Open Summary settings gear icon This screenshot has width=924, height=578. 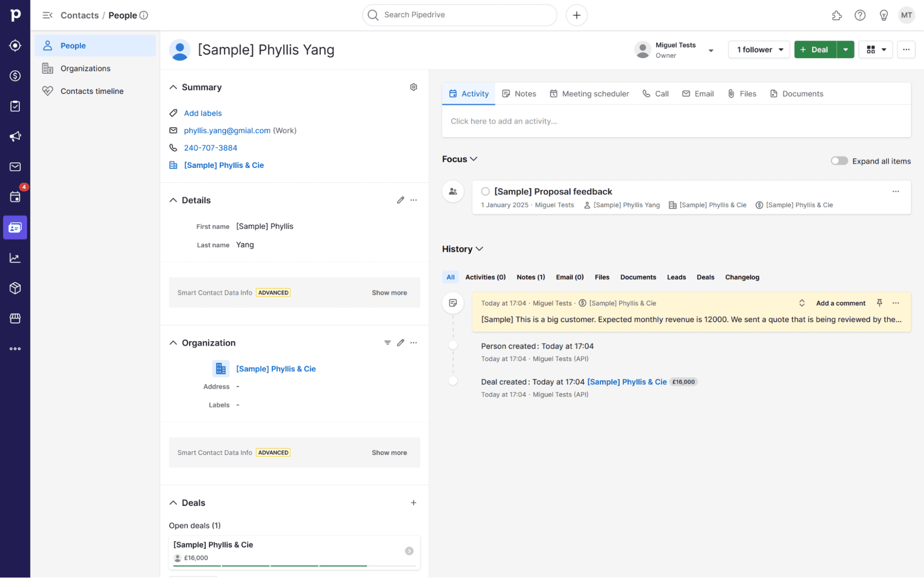coord(413,87)
